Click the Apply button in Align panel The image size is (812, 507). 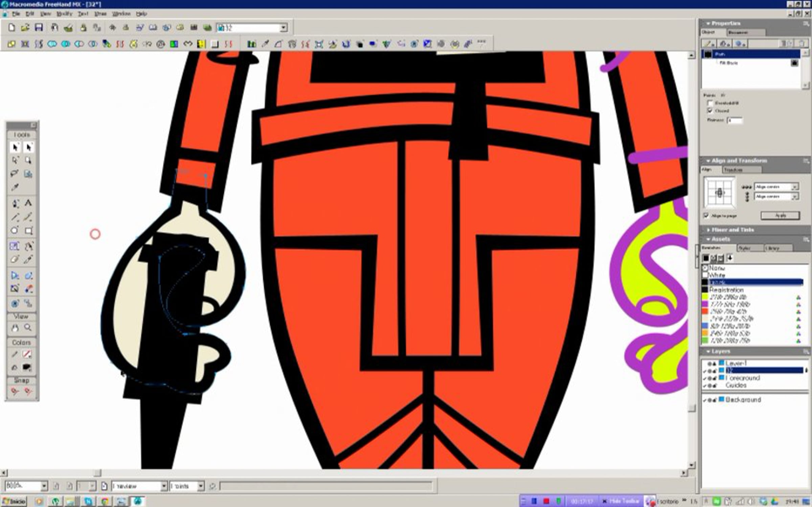coord(780,216)
